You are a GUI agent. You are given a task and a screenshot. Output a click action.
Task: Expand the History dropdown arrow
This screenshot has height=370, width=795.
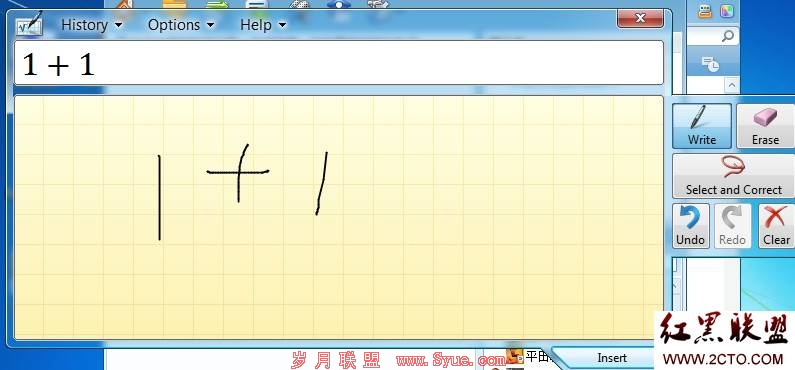pos(118,25)
